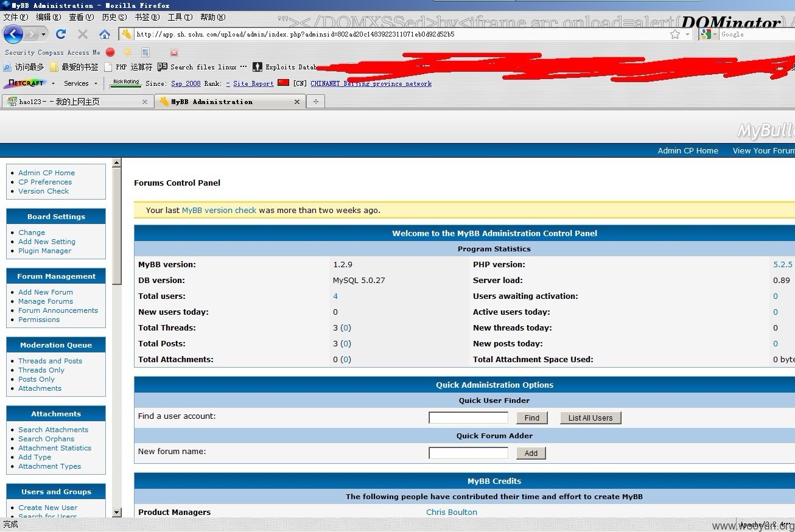Click the Chris Boulton credits link

(452, 512)
